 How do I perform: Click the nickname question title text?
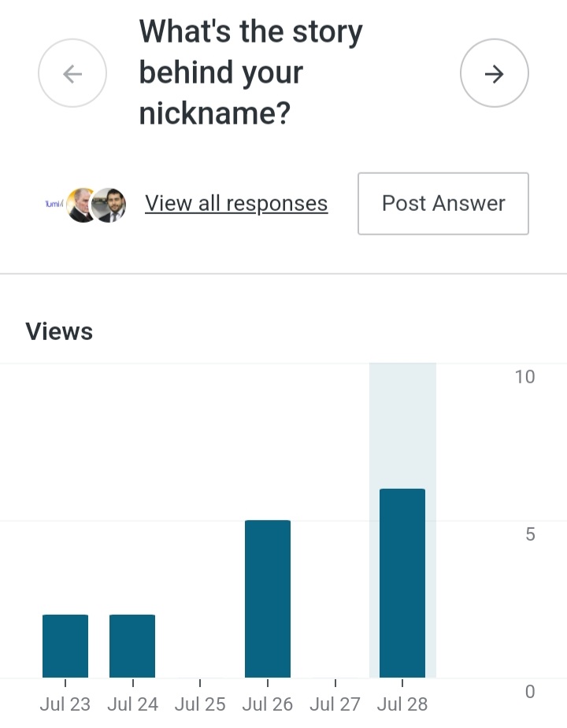coord(250,73)
